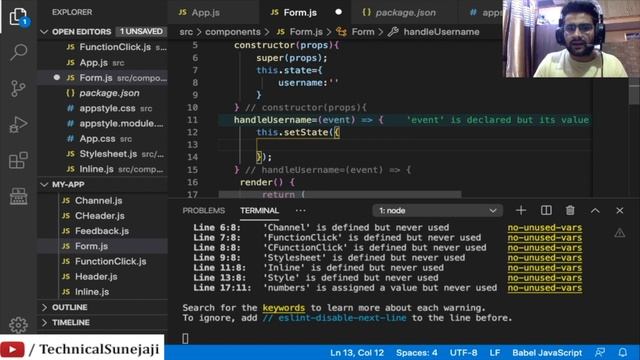The image size is (640, 360).
Task: Click 'Form' class in the breadcrumb
Action: (x=355, y=32)
